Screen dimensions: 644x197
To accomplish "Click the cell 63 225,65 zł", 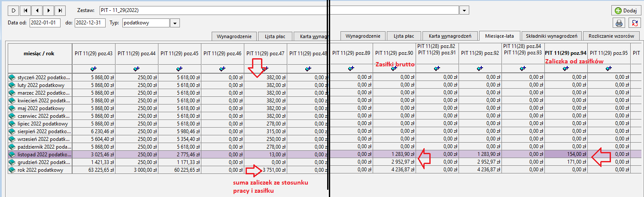I will pos(94,170).
